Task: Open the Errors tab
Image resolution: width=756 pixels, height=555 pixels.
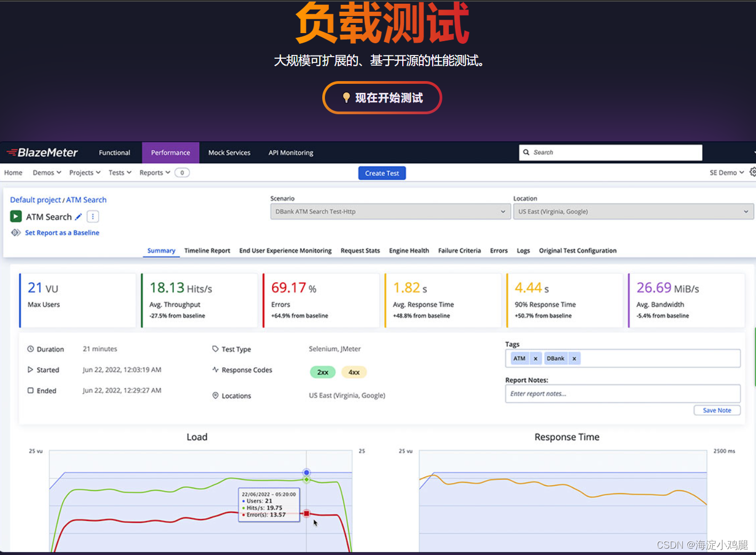Action: (499, 250)
